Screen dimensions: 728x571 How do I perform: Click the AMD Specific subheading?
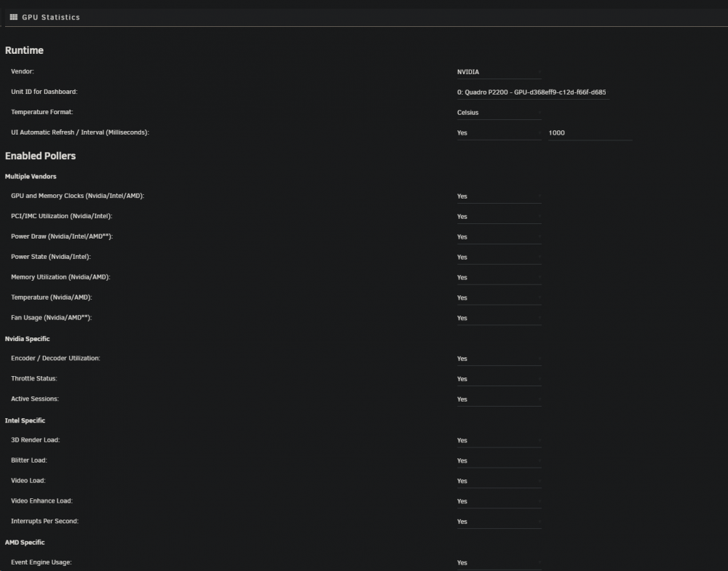[x=25, y=542]
